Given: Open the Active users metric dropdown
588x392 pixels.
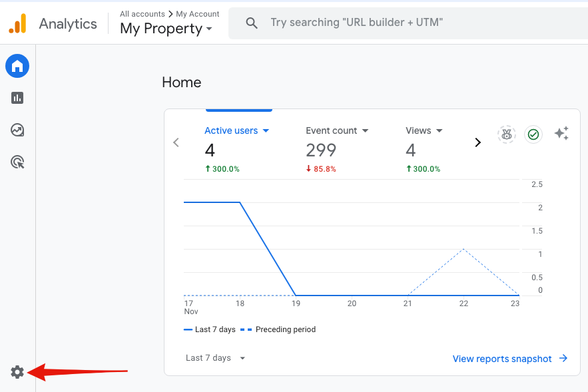Looking at the screenshot, I should point(236,131).
